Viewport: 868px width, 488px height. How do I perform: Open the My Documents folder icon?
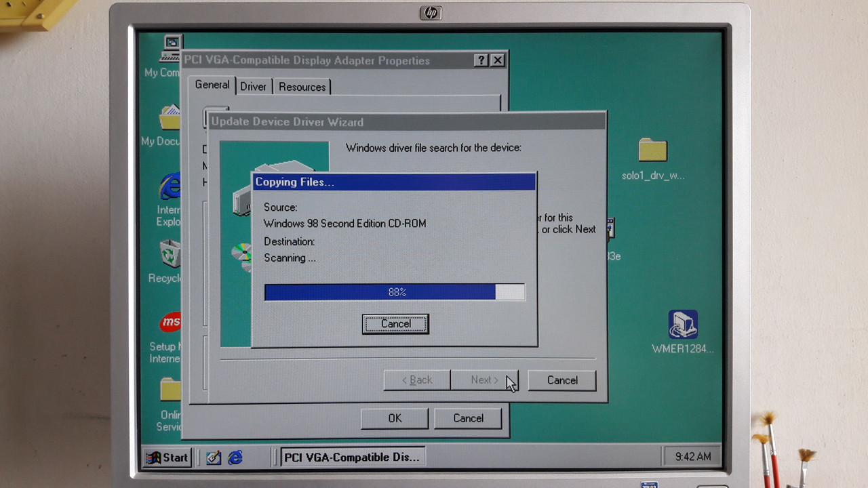pyautogui.click(x=170, y=117)
